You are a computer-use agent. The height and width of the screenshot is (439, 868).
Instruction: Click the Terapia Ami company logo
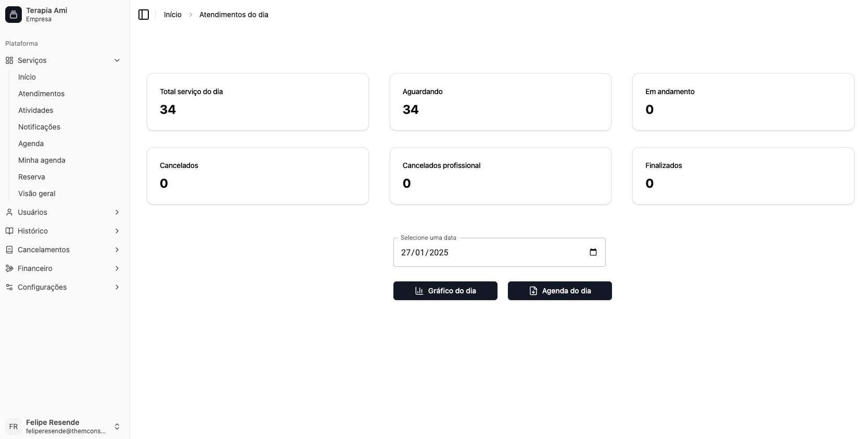tap(14, 15)
